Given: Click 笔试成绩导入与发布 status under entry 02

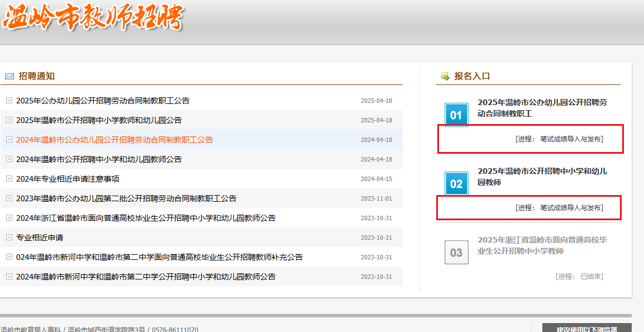Looking at the screenshot, I should [571, 208].
